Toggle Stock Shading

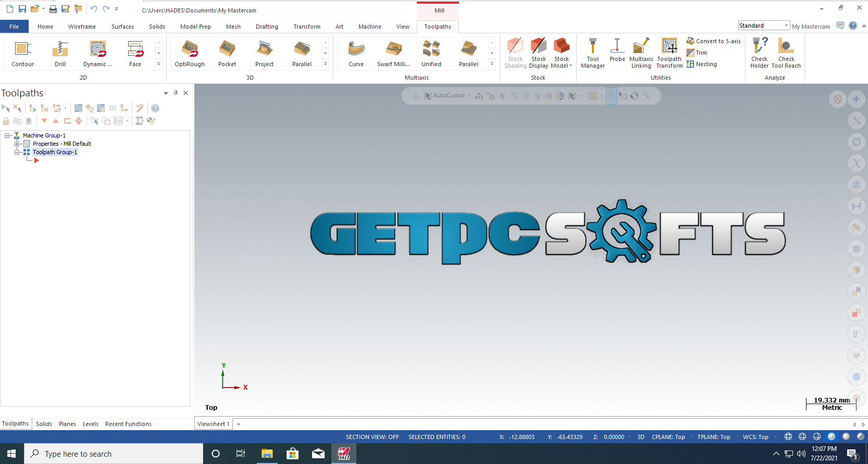515,53
